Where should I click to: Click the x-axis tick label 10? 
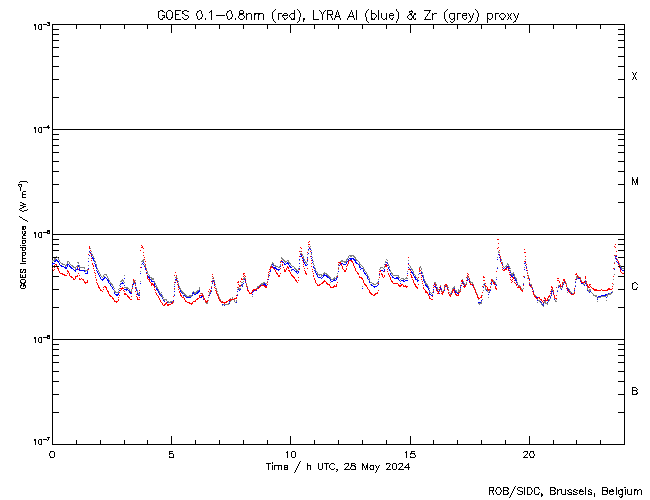tap(290, 453)
